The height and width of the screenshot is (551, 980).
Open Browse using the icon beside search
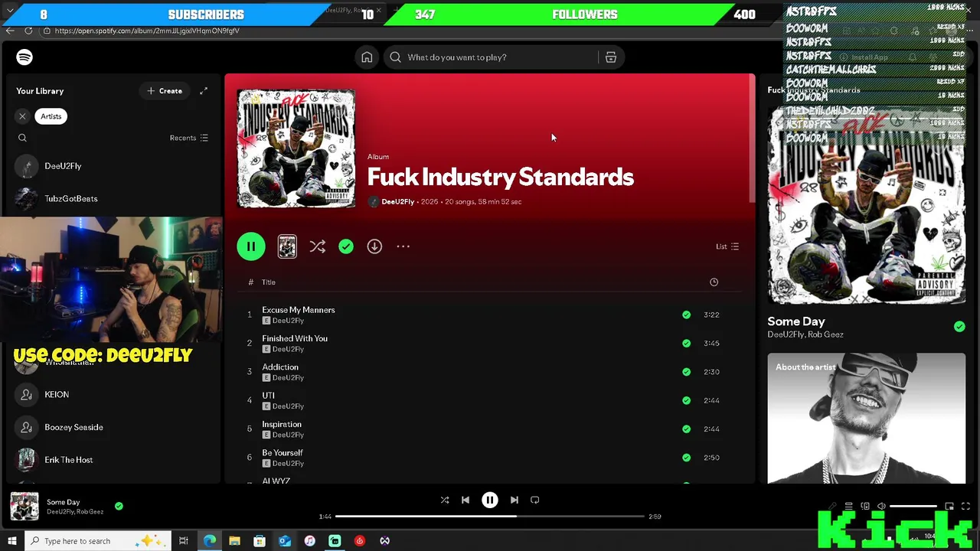pos(611,57)
